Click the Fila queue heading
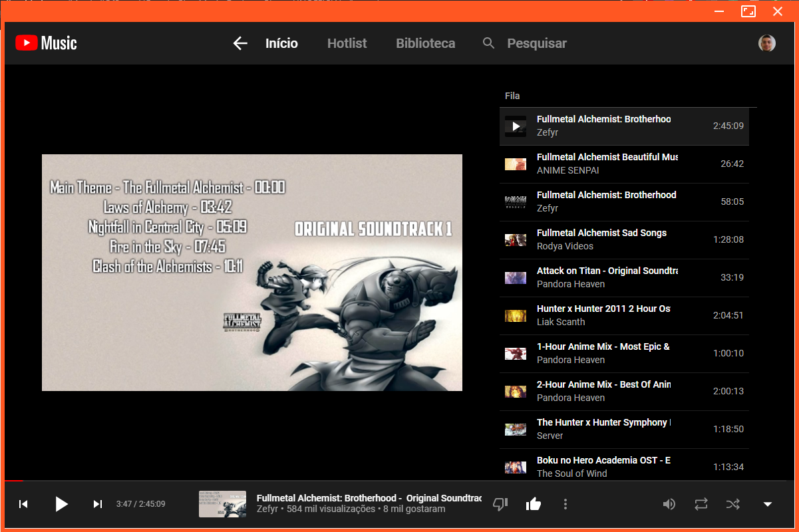Image resolution: width=799 pixels, height=532 pixels. coord(512,96)
